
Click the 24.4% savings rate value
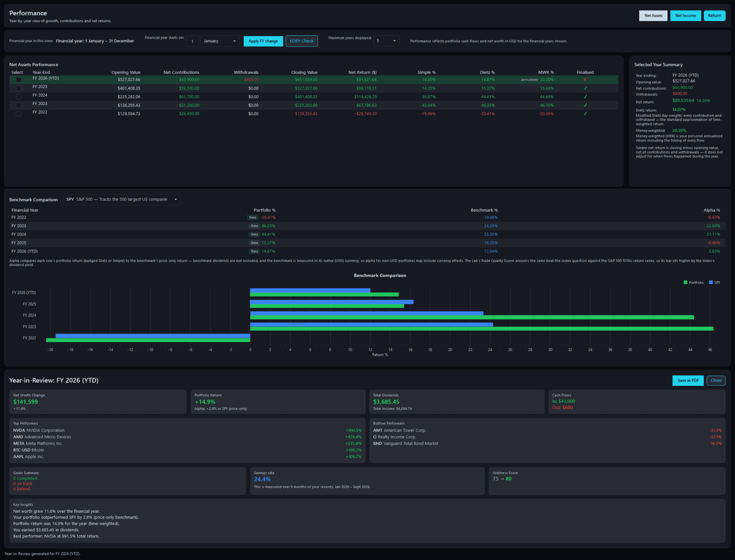(262, 479)
